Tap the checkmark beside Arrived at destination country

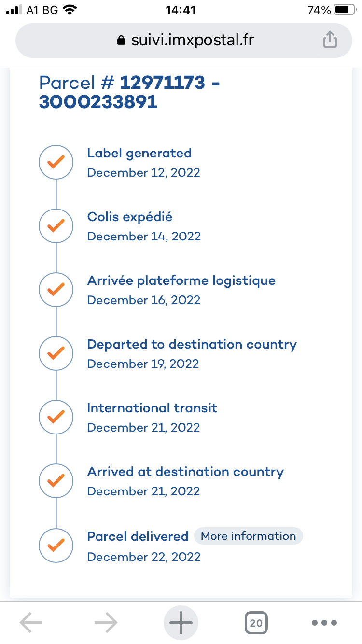56,481
